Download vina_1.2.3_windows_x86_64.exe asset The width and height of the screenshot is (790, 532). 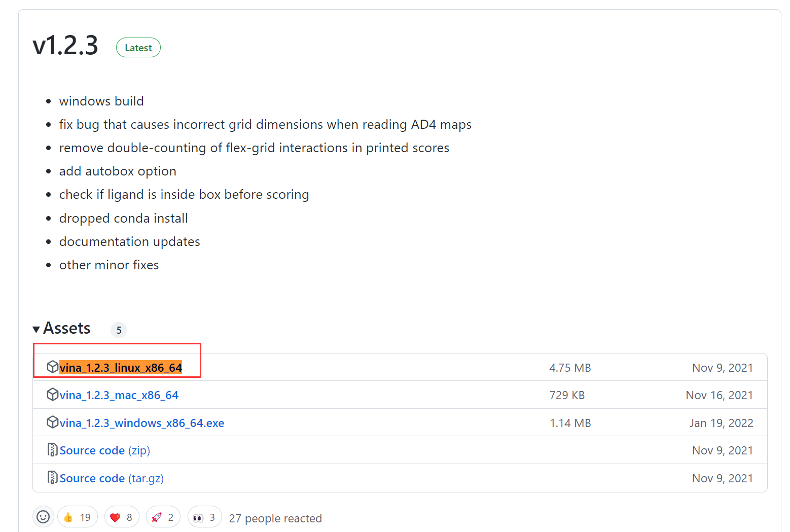142,423
